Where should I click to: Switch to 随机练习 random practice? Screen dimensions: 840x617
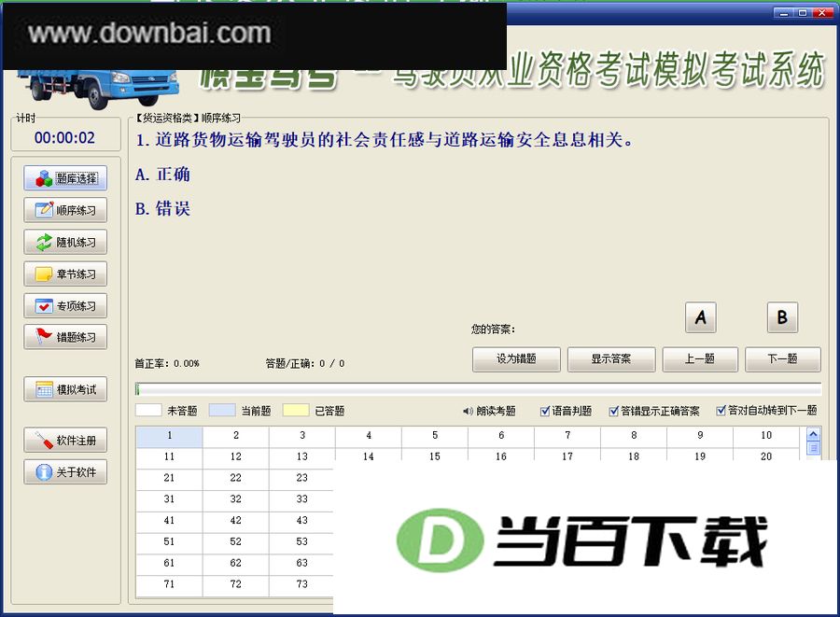(65, 242)
